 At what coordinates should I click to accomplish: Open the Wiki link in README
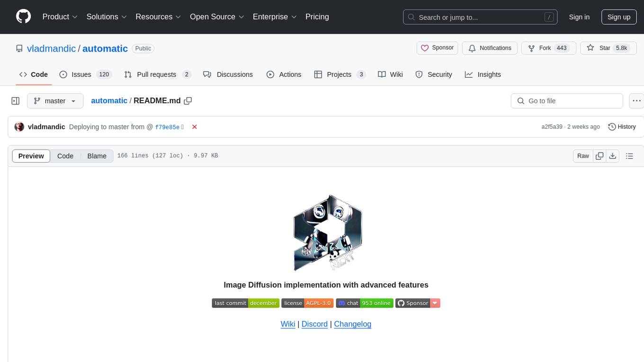tap(288, 324)
